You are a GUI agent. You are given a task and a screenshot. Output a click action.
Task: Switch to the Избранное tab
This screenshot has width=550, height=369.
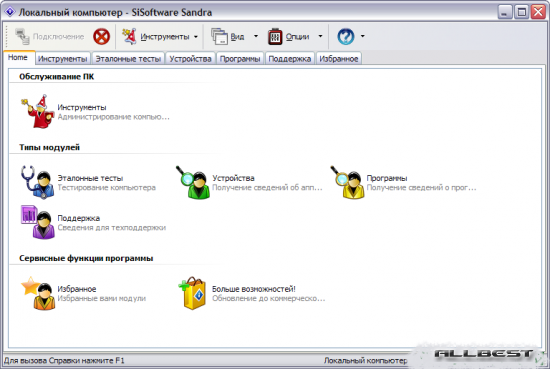click(x=339, y=59)
